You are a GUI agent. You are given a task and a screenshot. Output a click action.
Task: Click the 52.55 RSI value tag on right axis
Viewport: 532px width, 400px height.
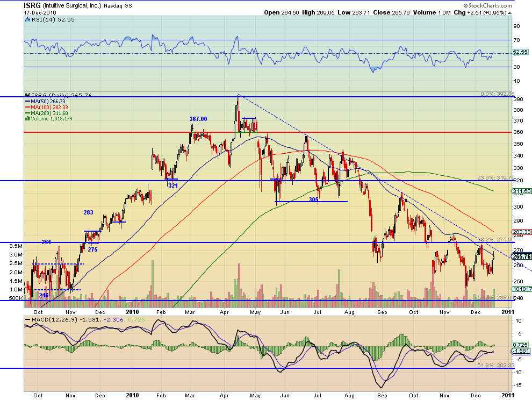click(x=520, y=52)
